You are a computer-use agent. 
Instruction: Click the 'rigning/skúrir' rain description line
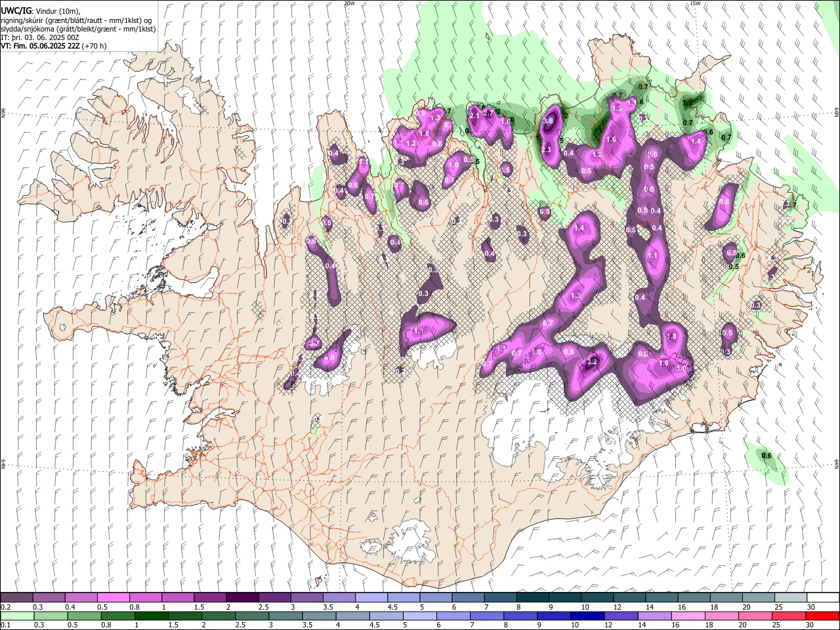coord(76,20)
